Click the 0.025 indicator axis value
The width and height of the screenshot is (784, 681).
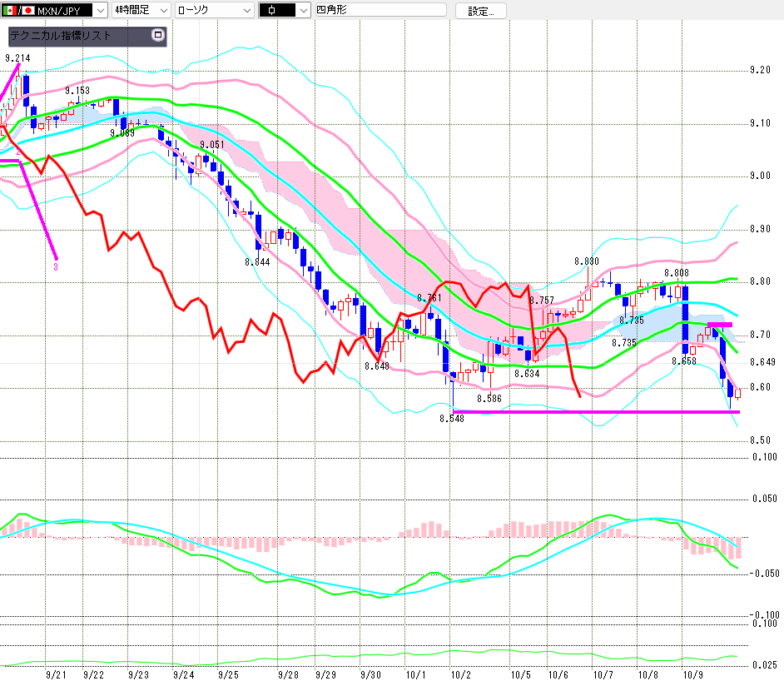765,665
